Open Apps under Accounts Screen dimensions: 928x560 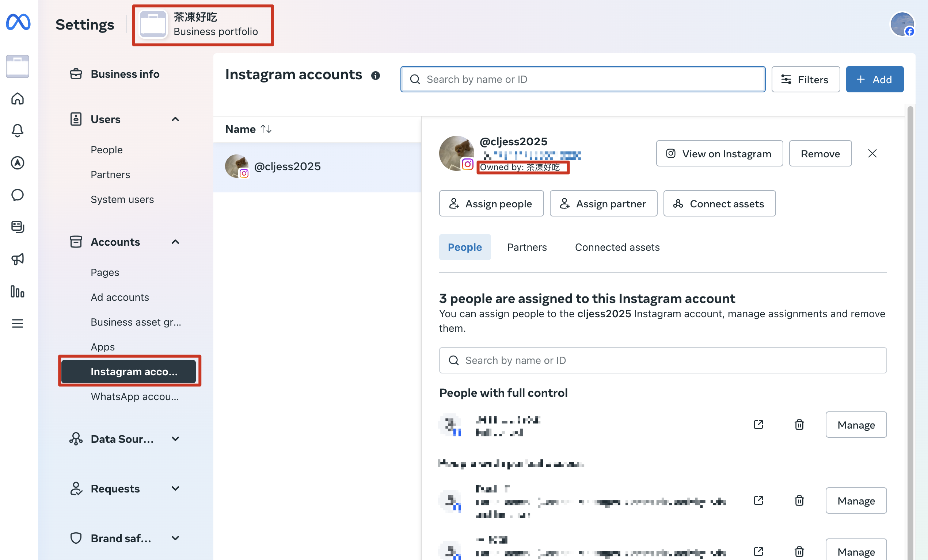pos(103,347)
